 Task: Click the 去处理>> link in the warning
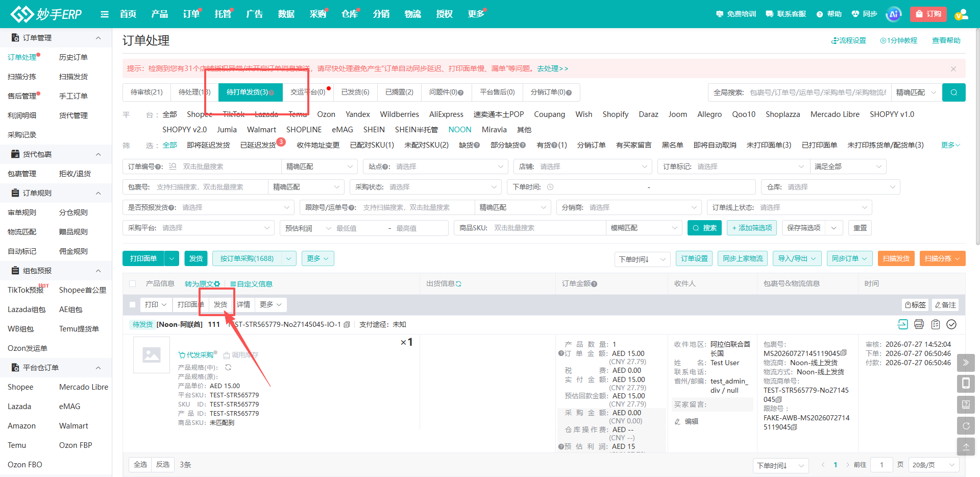coord(553,68)
